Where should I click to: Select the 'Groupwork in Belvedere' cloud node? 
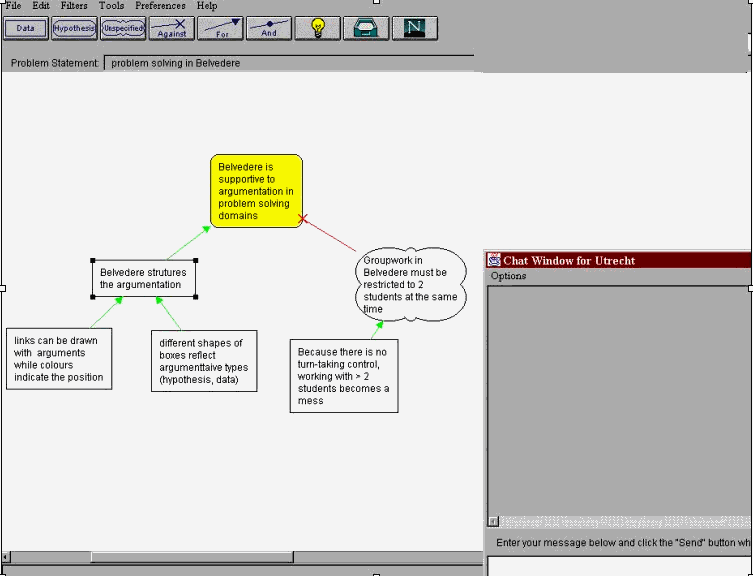pyautogui.click(x=411, y=284)
